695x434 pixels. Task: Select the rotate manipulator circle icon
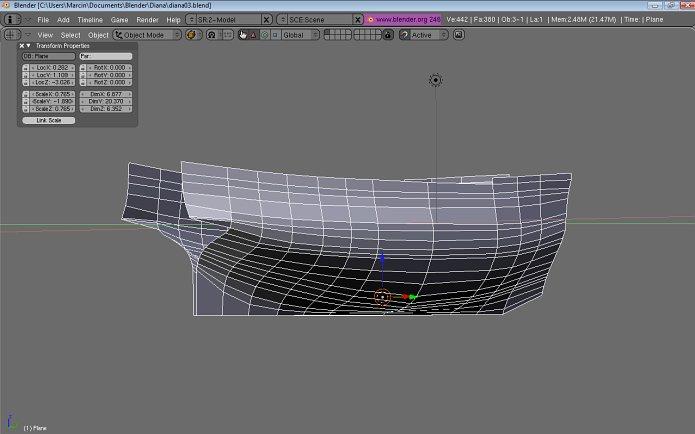265,35
